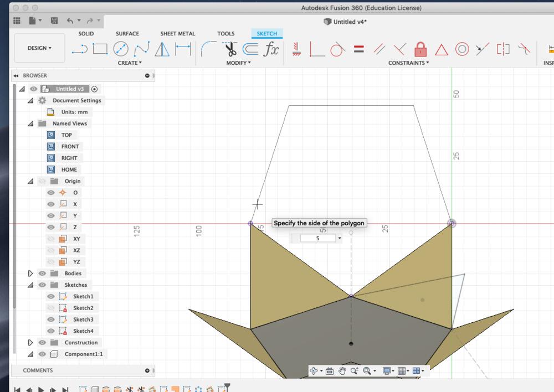554x392 pixels.
Task: Collapse the Origin folder in browser
Action: (31, 180)
